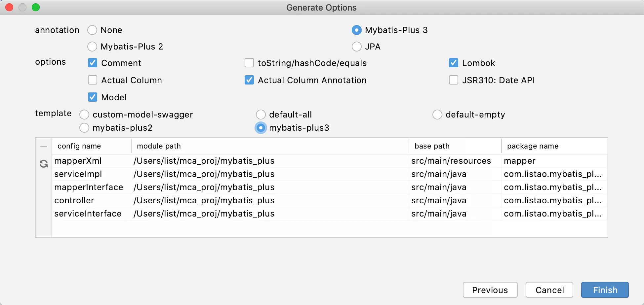Toggle Actual Column Annotation checkbox

point(249,80)
